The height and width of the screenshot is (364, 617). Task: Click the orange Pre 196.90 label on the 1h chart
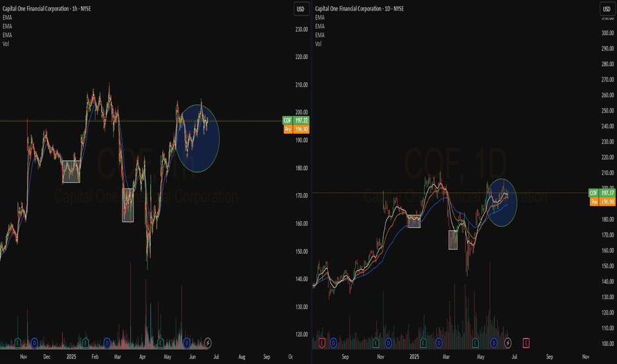[297, 129]
